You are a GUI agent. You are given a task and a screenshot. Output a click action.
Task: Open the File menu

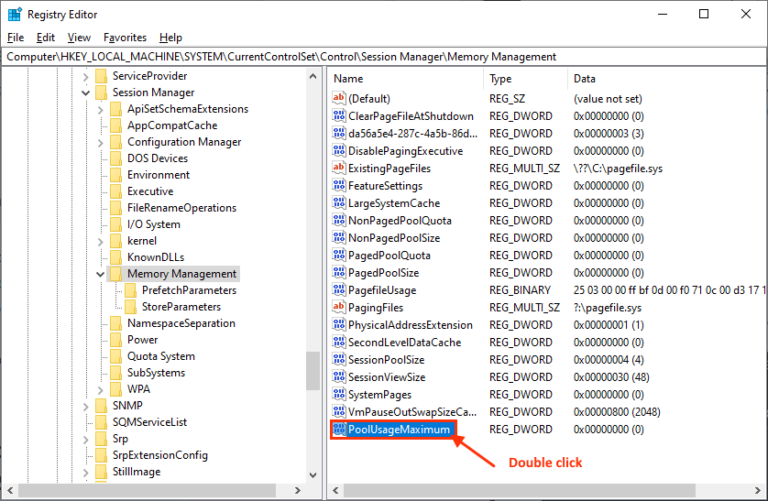[15, 37]
